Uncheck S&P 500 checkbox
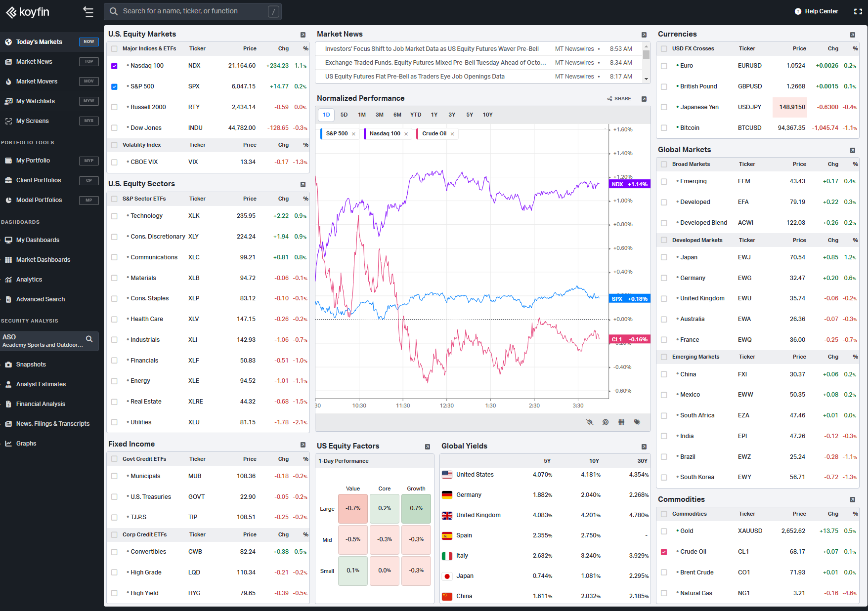Image resolution: width=868 pixels, height=611 pixels. click(114, 86)
